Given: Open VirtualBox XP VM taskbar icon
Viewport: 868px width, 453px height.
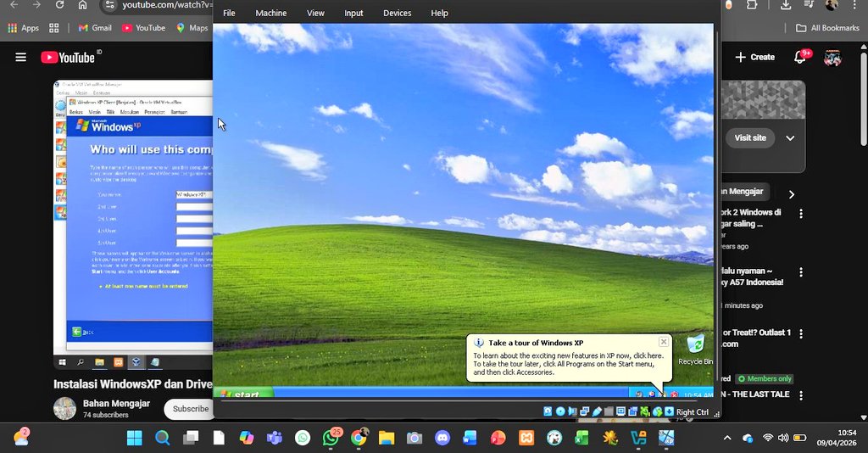Looking at the screenshot, I should click(x=666, y=438).
